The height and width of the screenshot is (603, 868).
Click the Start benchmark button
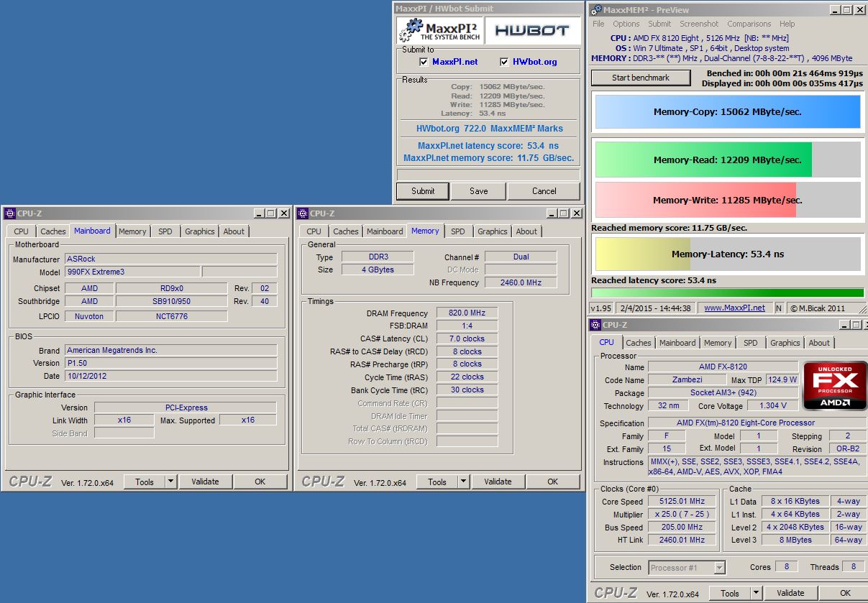point(641,78)
